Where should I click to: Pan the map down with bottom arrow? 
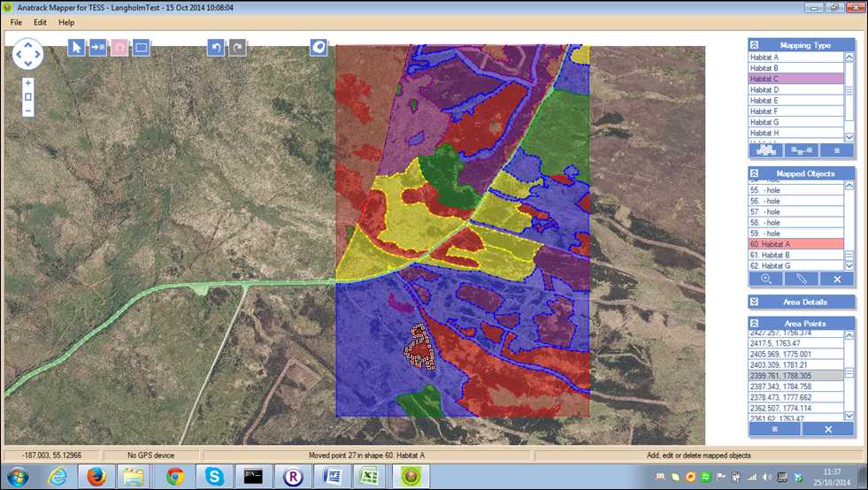point(27,63)
